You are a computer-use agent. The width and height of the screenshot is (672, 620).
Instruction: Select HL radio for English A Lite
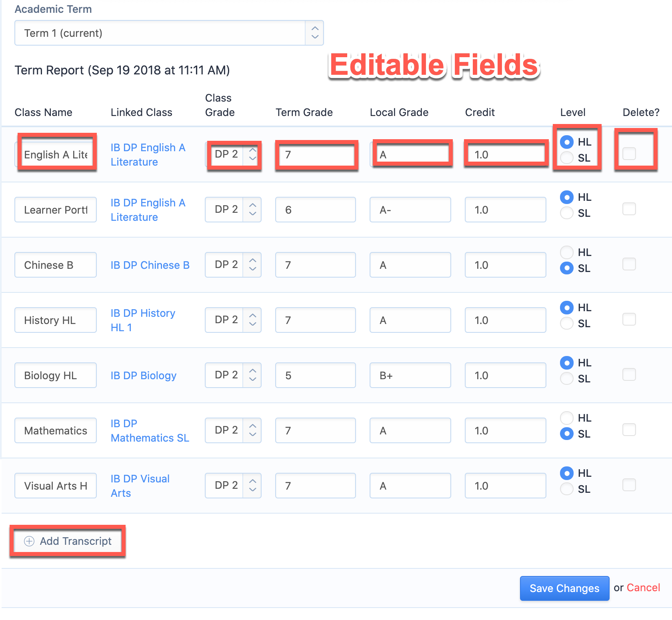pos(566,142)
